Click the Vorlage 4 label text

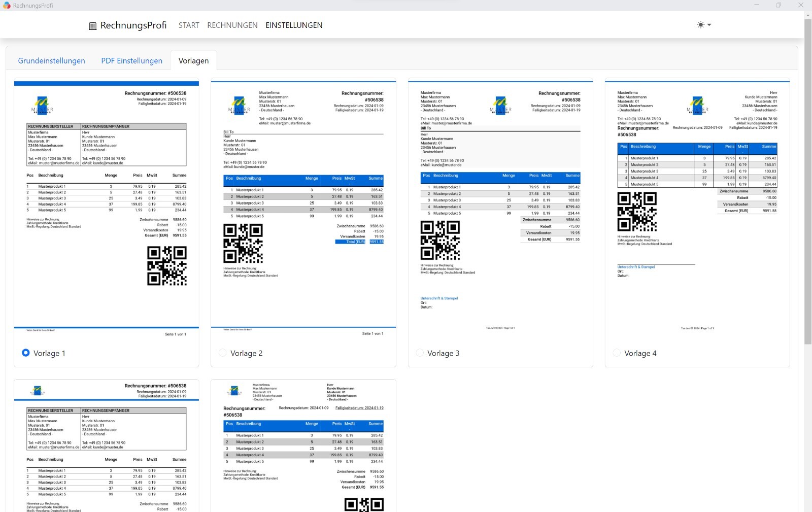[x=640, y=353]
